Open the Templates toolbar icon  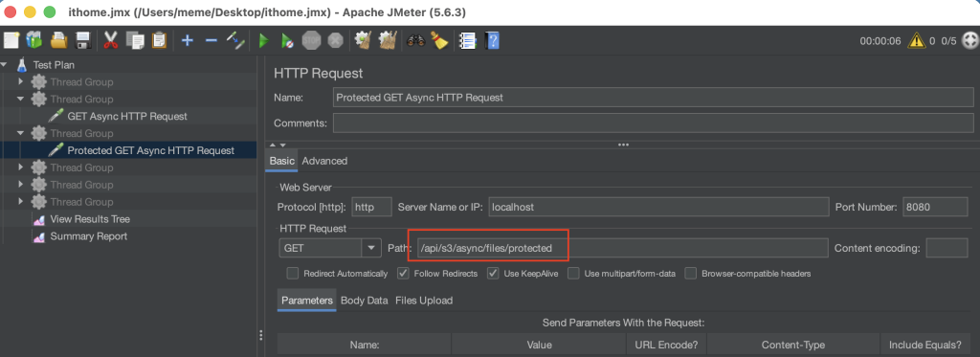pyautogui.click(x=34, y=41)
